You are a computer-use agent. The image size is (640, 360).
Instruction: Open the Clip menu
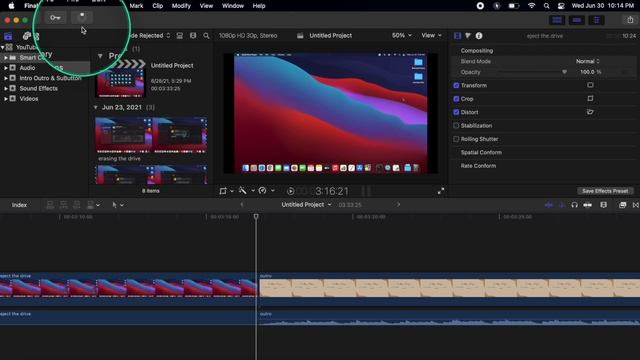coord(158,6)
